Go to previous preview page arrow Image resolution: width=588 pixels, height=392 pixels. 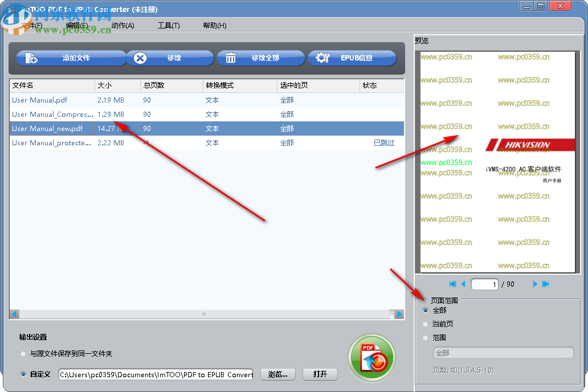pyautogui.click(x=463, y=284)
